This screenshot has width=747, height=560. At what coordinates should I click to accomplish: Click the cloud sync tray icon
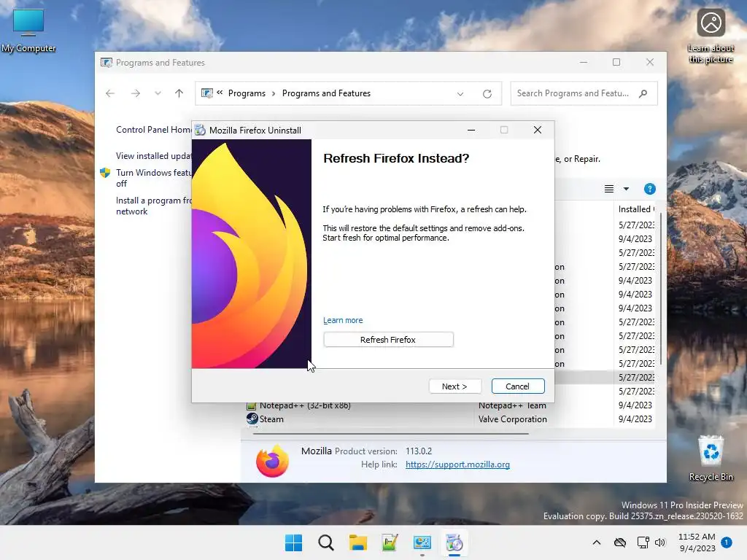coord(620,542)
